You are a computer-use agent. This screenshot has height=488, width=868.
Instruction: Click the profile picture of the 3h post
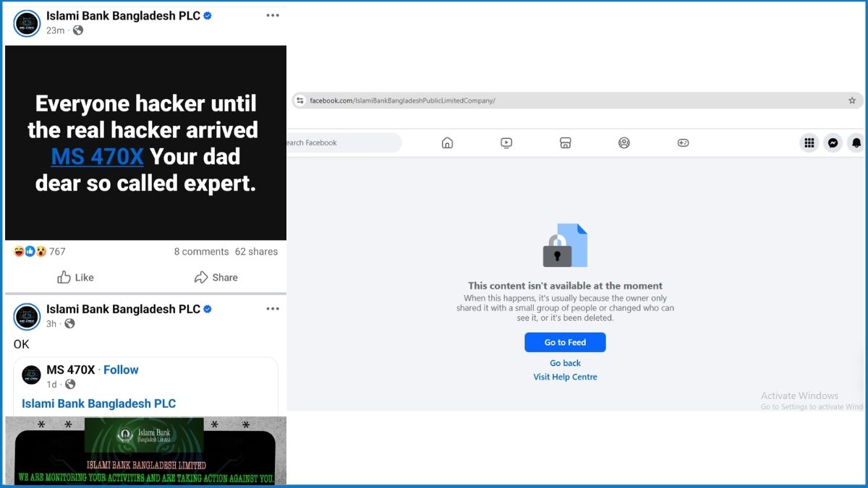click(27, 317)
